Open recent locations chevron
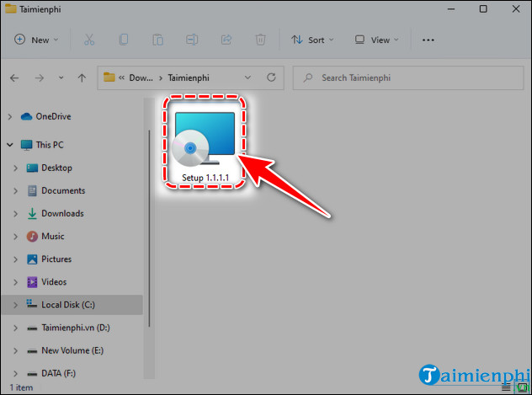This screenshot has height=395, width=532. click(x=61, y=78)
